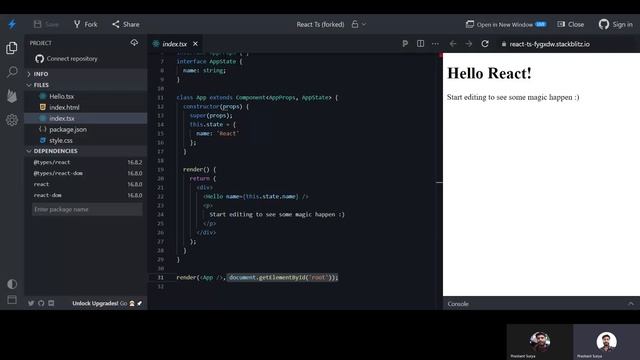
Task: Click the right participant avatar thumbnail
Action: point(606,342)
